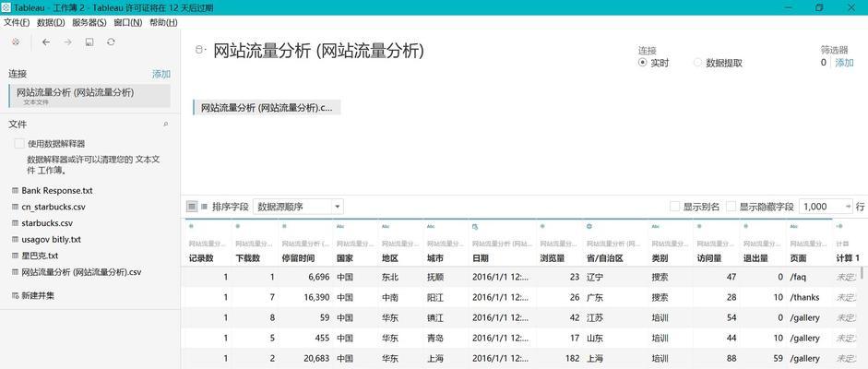Click the Tableau start page icon
This screenshot has height=369, width=868.
click(x=16, y=42)
